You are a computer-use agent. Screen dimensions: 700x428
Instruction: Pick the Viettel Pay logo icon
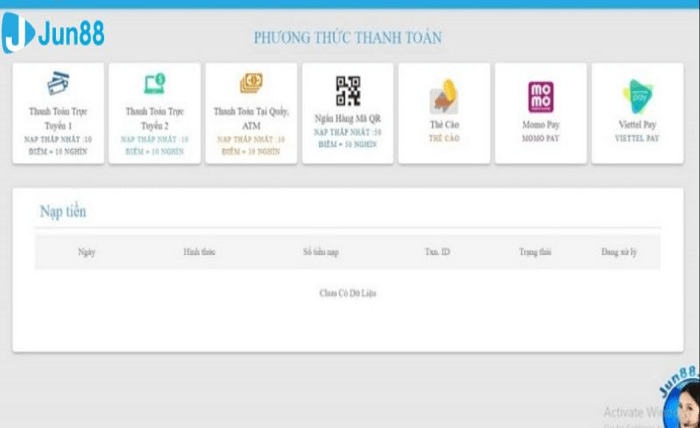click(x=638, y=96)
